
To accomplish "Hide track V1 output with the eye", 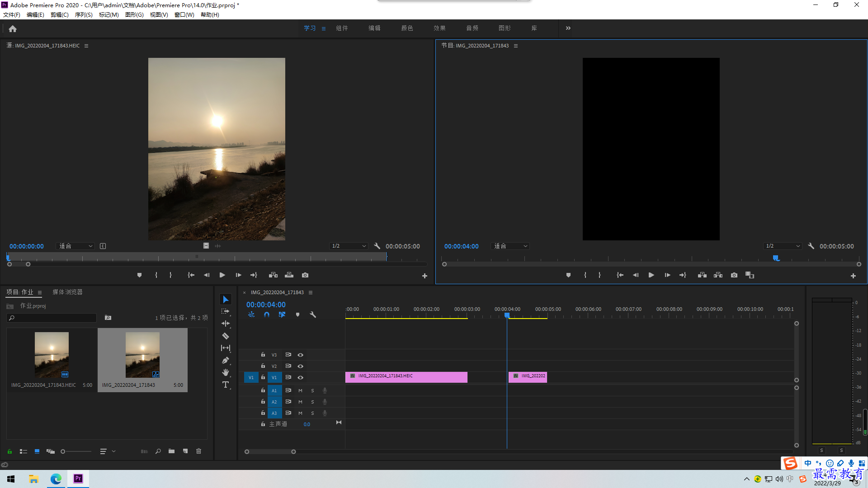I will 300,378.
